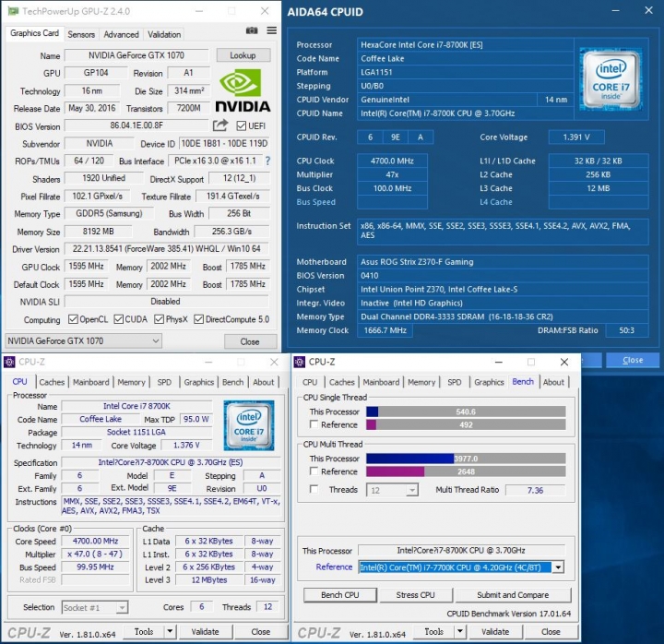Click AIDA64 Core Voltage value 1.391 V
The image size is (664, 644).
tap(576, 137)
